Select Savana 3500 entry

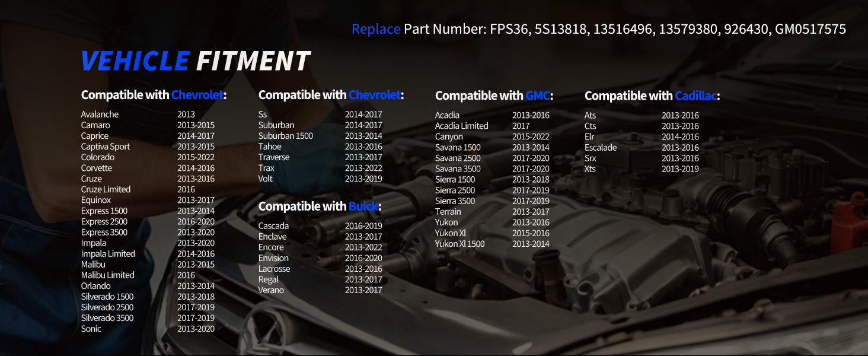(458, 169)
